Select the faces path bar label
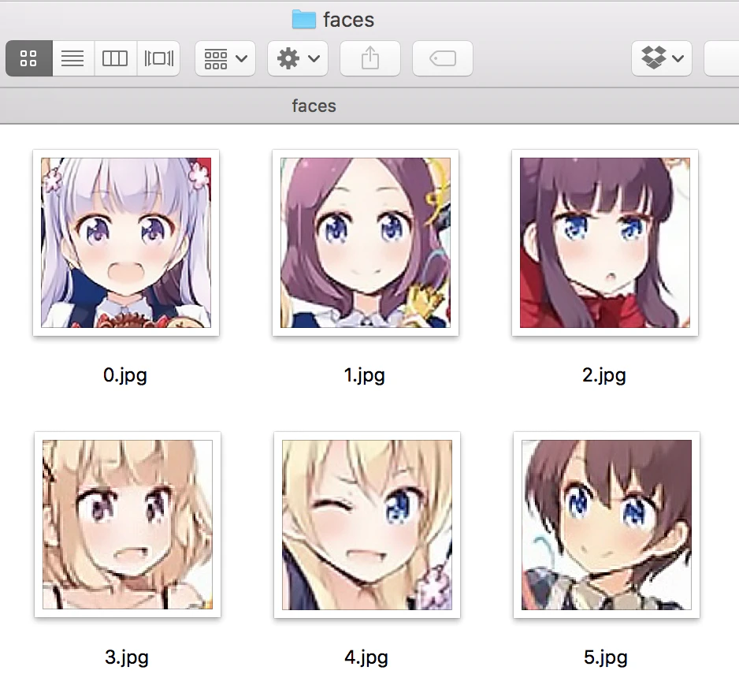The height and width of the screenshot is (700, 739). pos(314,106)
